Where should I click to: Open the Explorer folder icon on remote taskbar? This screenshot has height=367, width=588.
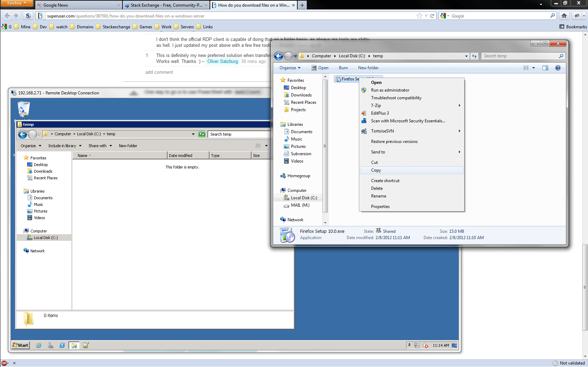pyautogui.click(x=74, y=345)
